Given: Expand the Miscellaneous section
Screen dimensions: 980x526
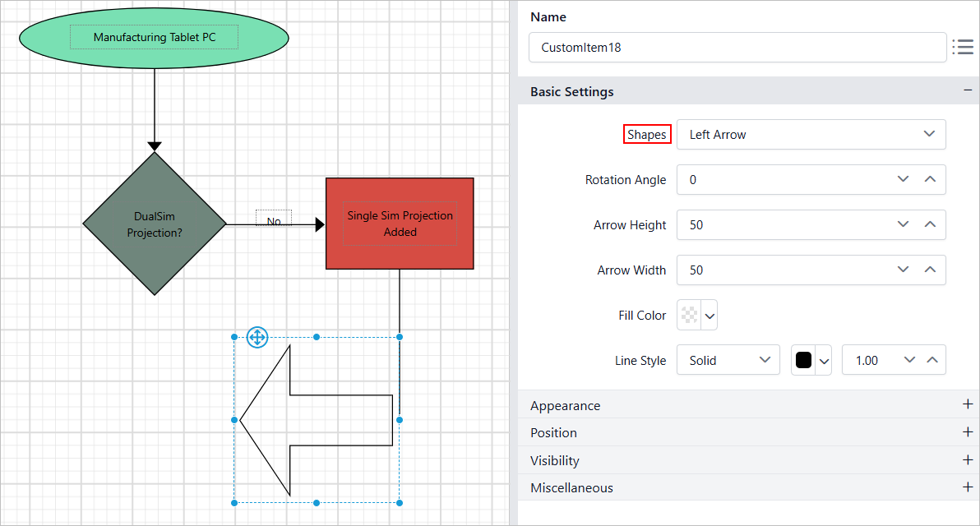Looking at the screenshot, I should (x=968, y=487).
